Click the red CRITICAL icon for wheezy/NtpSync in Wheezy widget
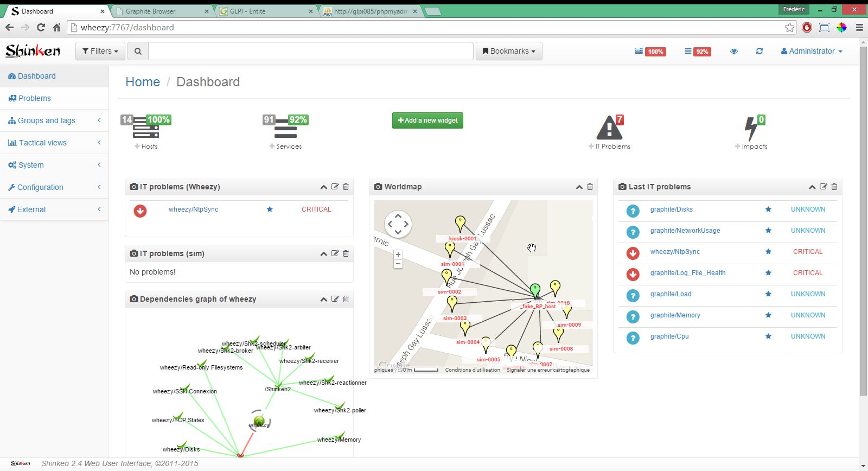This screenshot has height=471, width=868. pos(140,211)
